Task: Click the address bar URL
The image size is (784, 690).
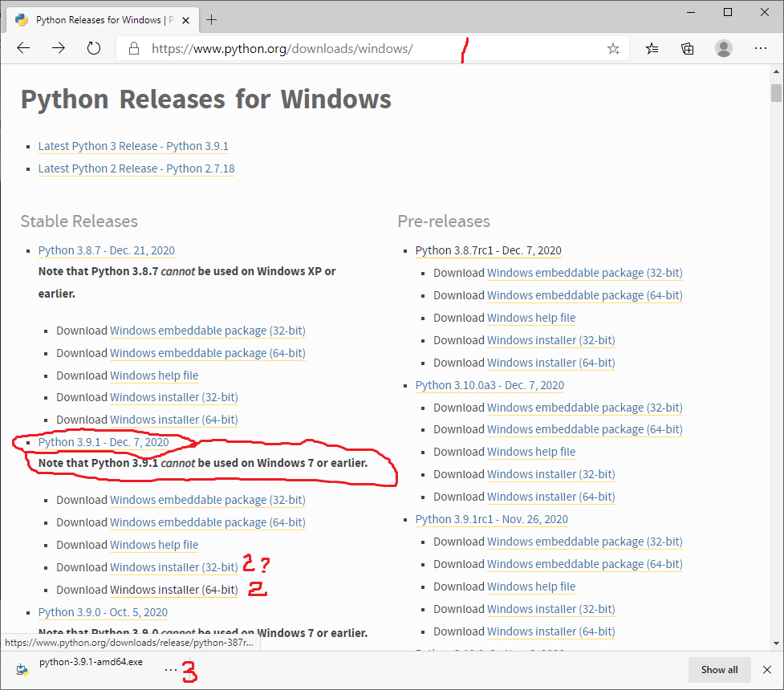Action: (x=282, y=48)
